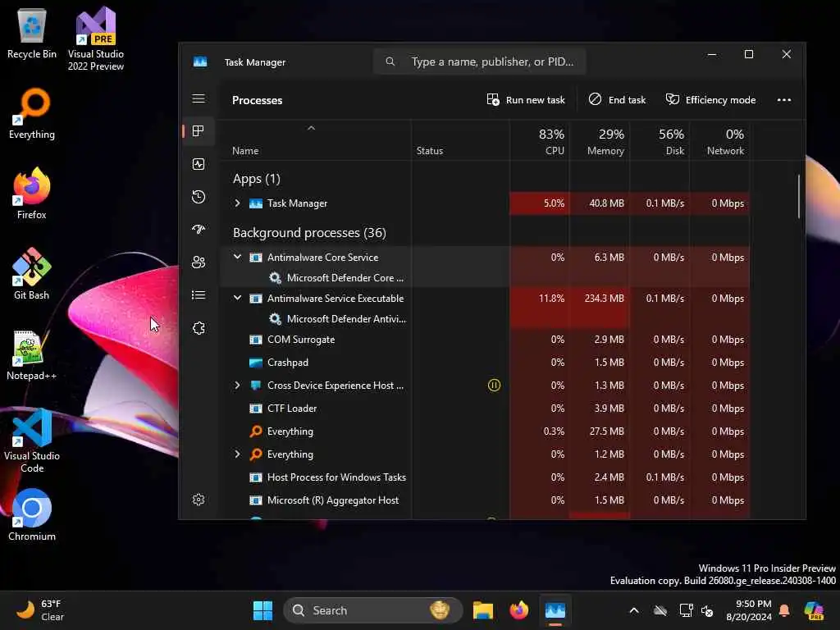This screenshot has width=840, height=630.
Task: Open the three-dot more options menu
Action: (x=783, y=100)
